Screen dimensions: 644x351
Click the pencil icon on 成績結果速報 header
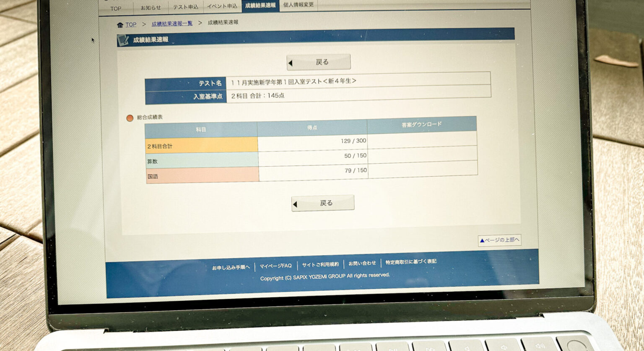124,39
